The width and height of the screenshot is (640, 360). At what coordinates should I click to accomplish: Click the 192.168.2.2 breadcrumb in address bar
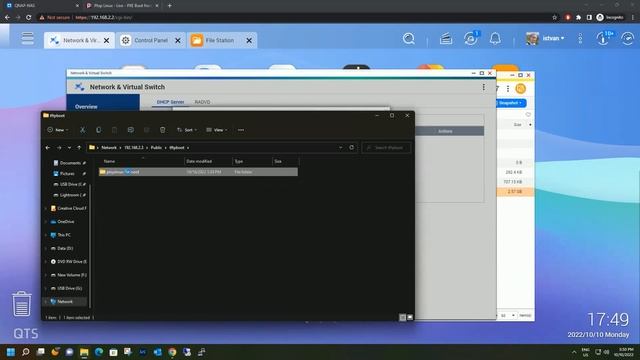pos(134,148)
